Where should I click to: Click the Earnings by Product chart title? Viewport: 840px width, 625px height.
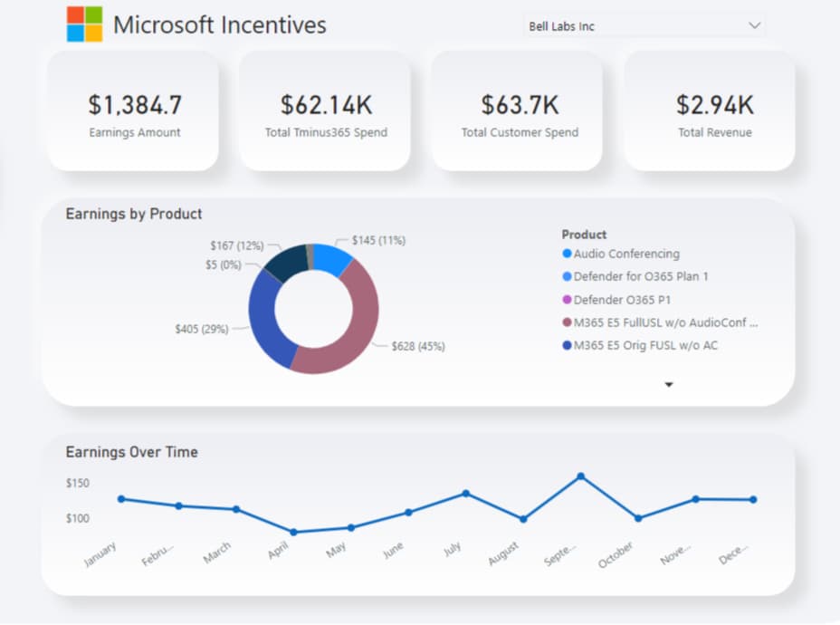(x=134, y=214)
